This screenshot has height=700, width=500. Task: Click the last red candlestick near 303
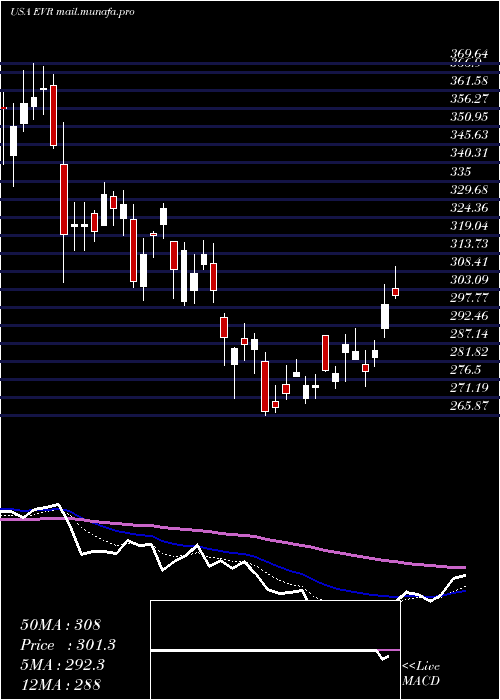[395, 292]
